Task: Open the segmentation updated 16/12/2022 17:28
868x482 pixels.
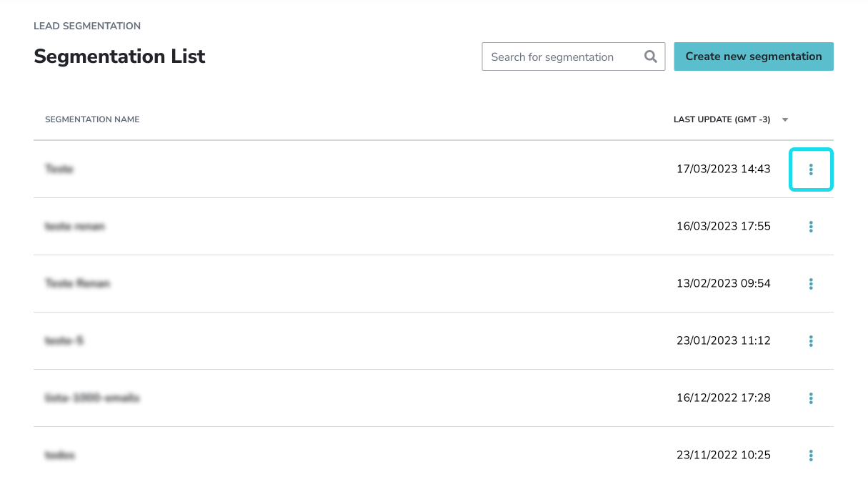Action: (x=92, y=398)
